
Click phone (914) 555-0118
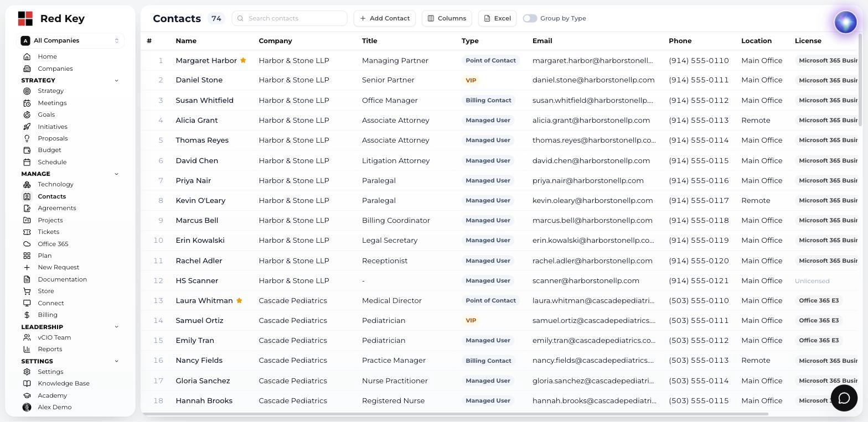pyautogui.click(x=699, y=220)
